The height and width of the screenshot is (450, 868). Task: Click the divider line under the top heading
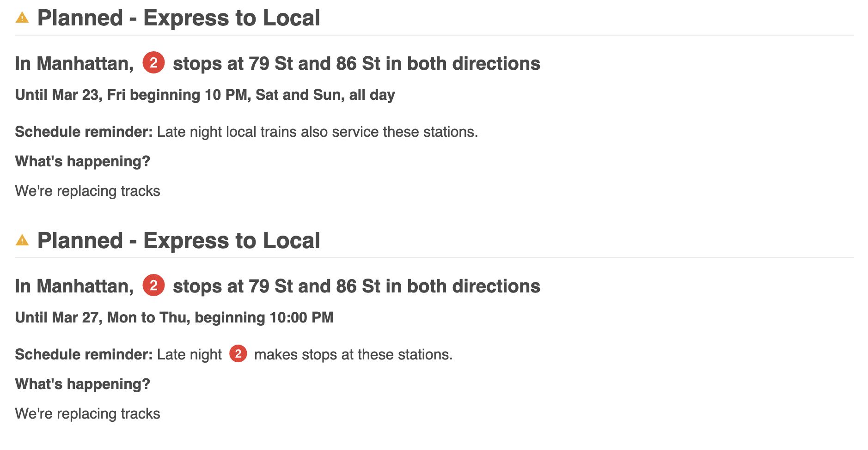pyautogui.click(x=434, y=35)
